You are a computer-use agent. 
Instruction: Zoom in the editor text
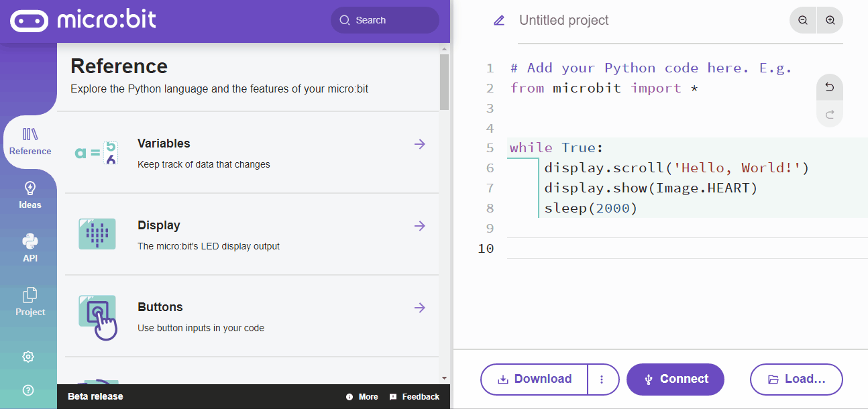tap(830, 20)
